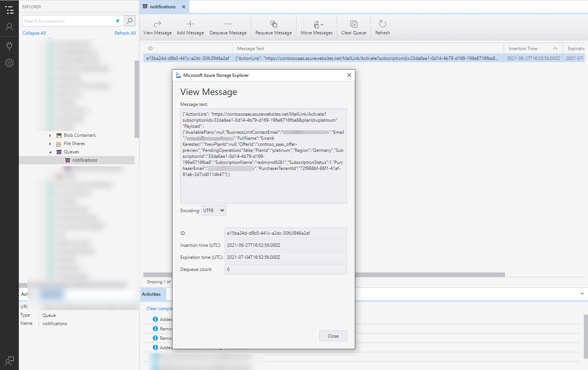
Task: Open the Settings gear icon in sidebar
Action: click(9, 63)
